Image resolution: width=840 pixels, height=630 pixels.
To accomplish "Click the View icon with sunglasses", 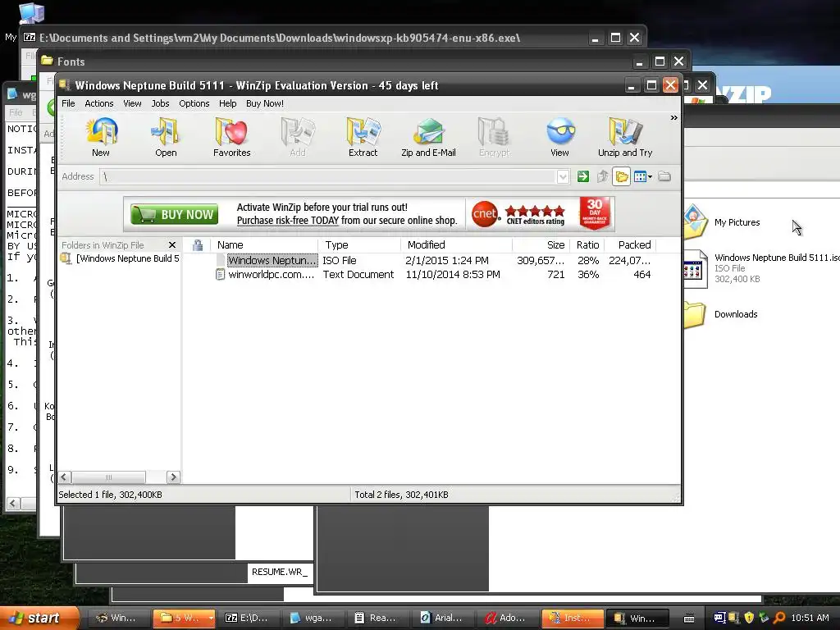I will click(x=559, y=137).
